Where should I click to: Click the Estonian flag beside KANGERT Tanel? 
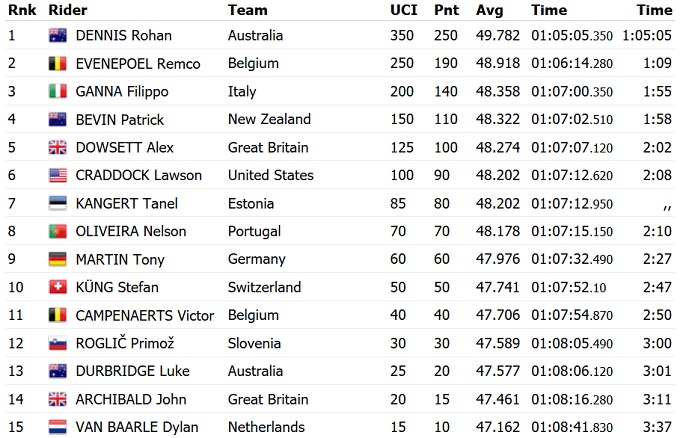tap(58, 203)
